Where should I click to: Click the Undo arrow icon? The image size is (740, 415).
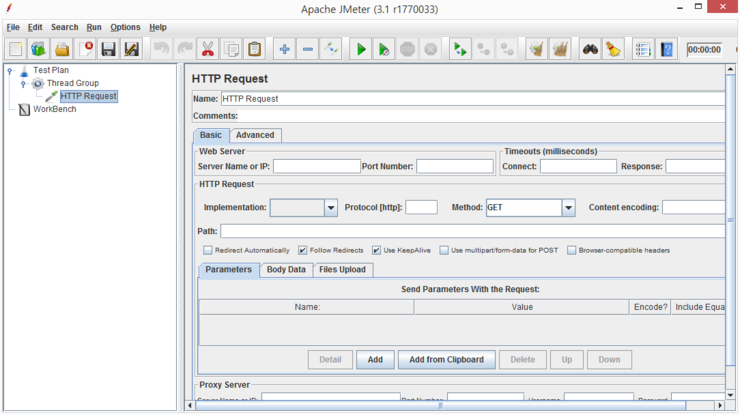(x=161, y=49)
